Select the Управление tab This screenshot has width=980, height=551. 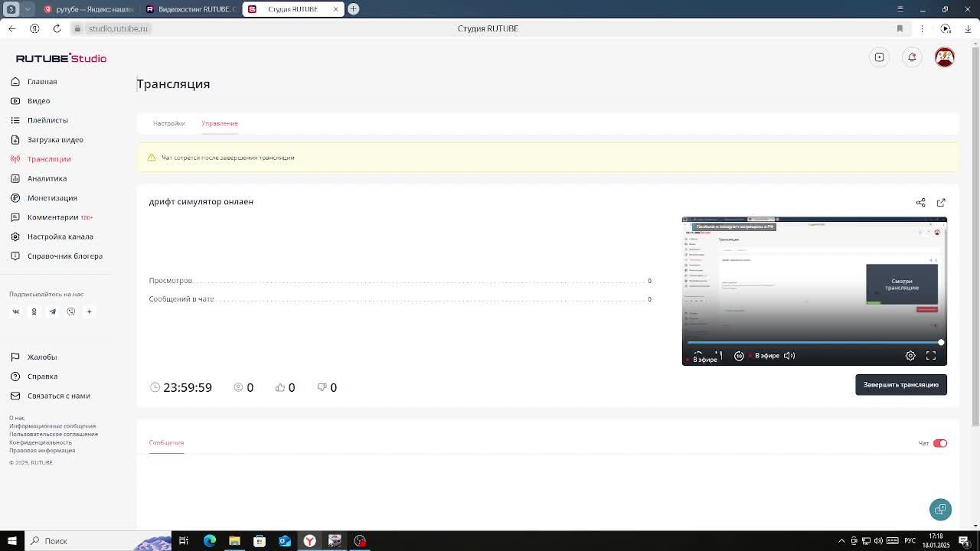click(x=220, y=123)
